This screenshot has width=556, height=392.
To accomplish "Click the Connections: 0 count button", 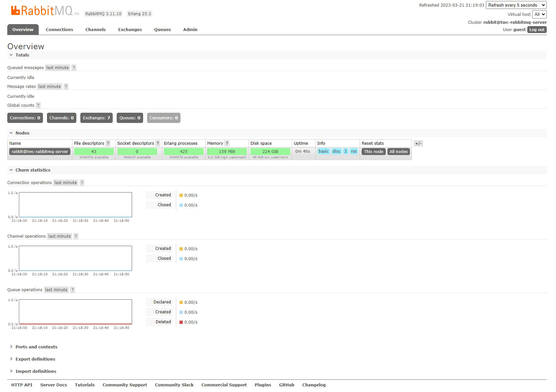I will [25, 118].
